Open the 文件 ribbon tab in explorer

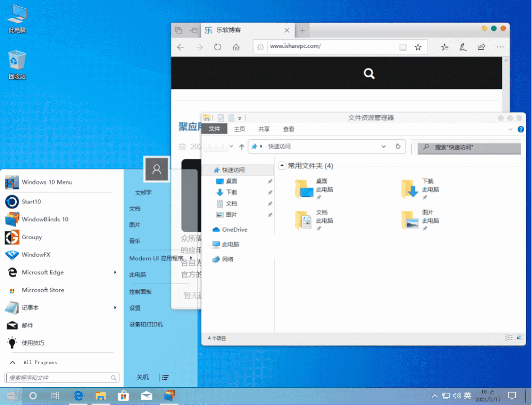point(215,129)
